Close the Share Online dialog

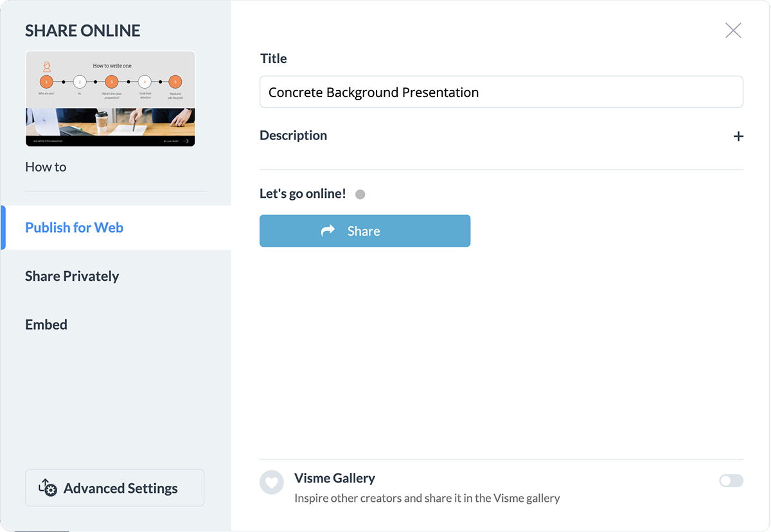click(x=733, y=30)
